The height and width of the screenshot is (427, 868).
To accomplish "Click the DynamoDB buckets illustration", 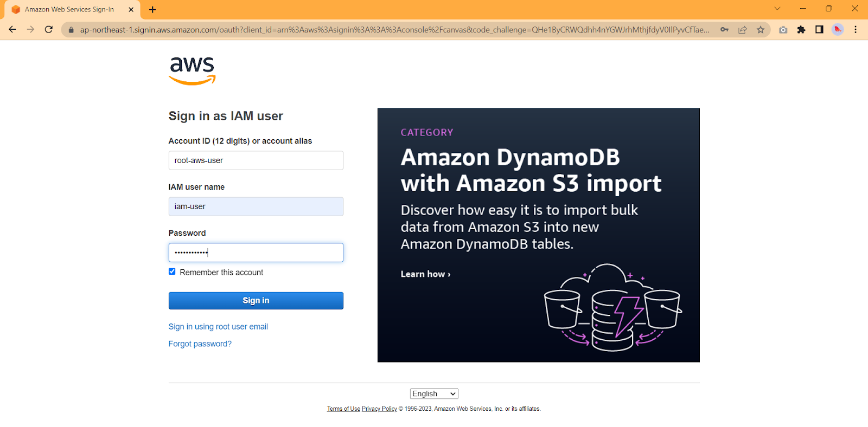I will pyautogui.click(x=613, y=308).
